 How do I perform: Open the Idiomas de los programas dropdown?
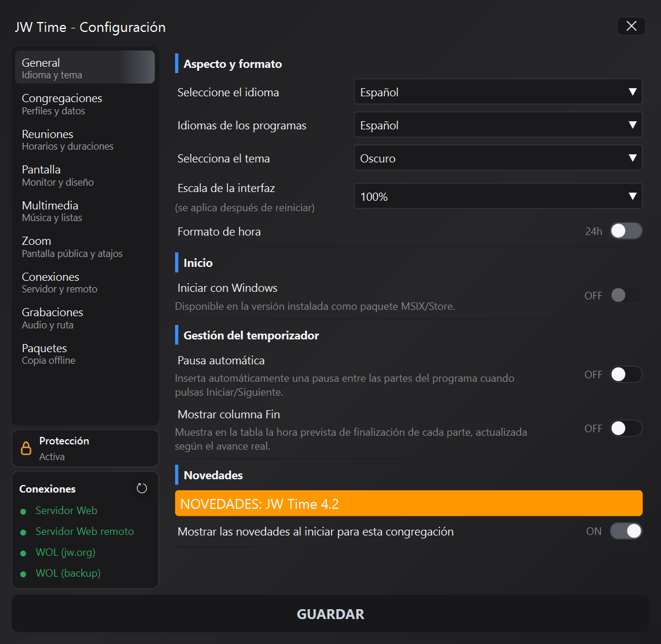tap(498, 124)
